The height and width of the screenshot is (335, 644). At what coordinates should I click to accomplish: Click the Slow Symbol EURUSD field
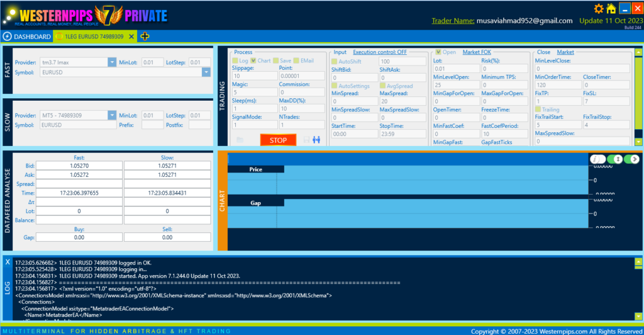point(78,125)
